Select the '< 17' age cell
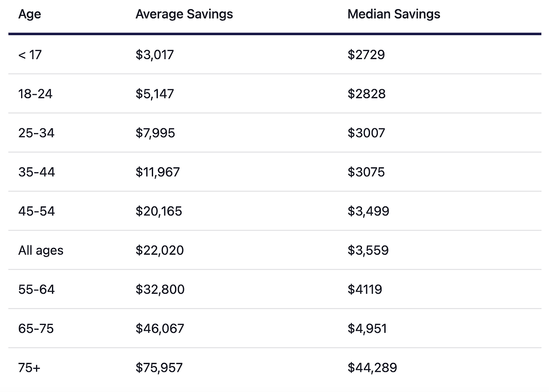Image resolution: width=549 pixels, height=392 pixels. 30,54
